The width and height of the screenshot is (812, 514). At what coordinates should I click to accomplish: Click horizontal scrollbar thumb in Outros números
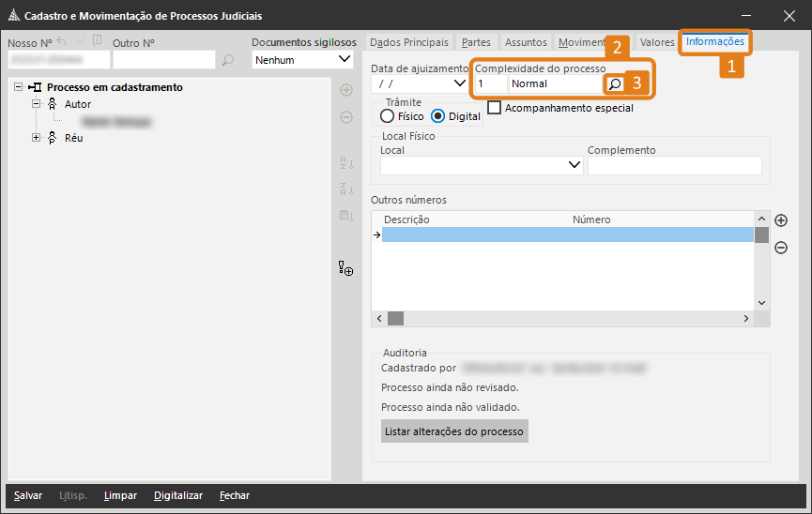[395, 319]
